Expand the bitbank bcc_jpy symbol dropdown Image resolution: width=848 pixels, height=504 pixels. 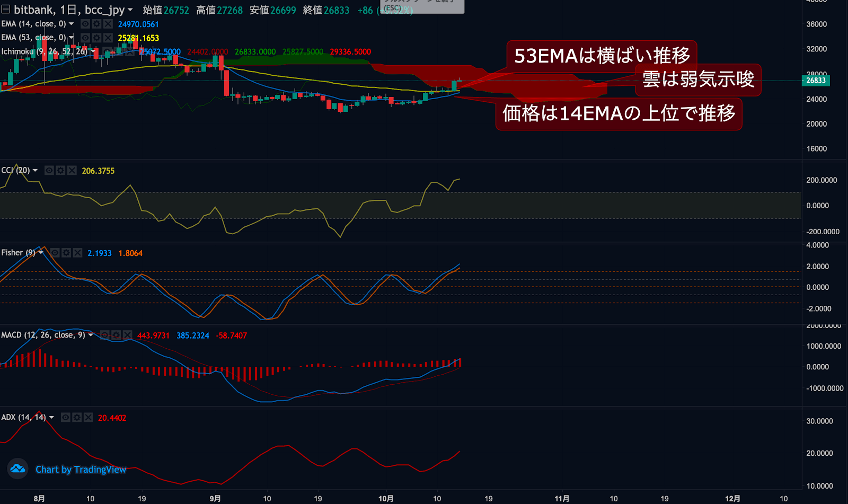pyautogui.click(x=130, y=10)
